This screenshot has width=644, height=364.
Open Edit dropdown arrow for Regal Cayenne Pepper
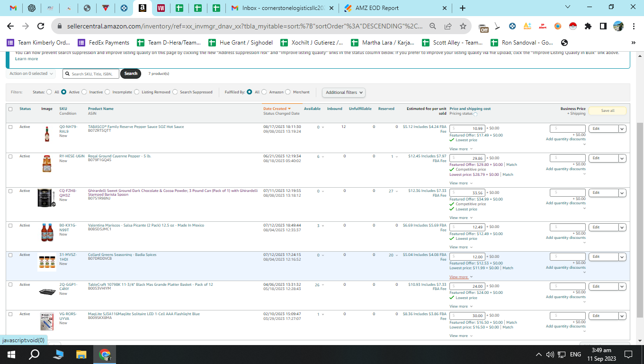pyautogui.click(x=622, y=158)
